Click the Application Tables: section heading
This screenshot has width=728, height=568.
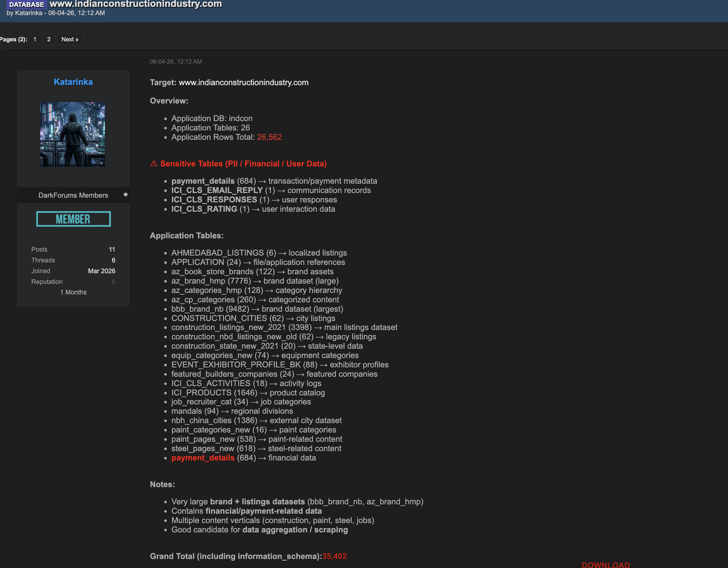187,236
